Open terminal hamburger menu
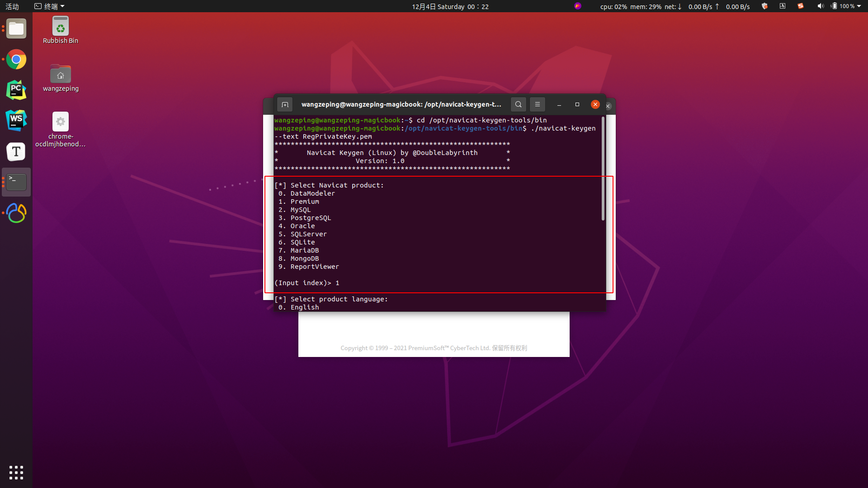 (538, 104)
